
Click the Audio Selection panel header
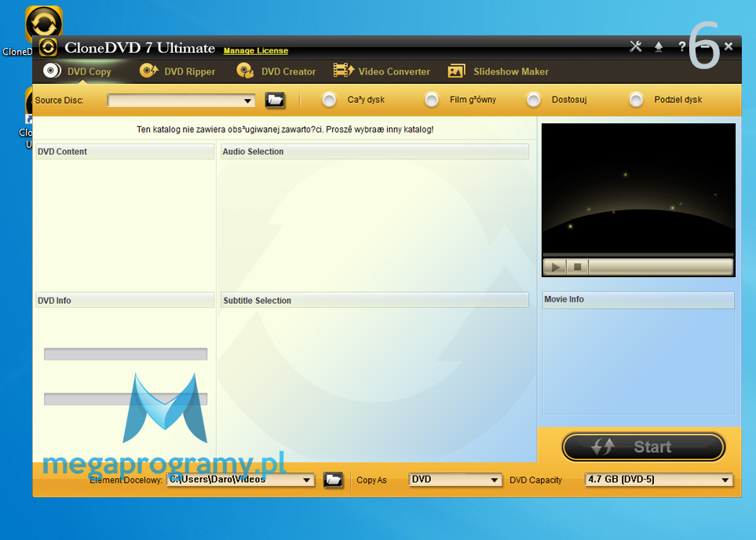[374, 151]
